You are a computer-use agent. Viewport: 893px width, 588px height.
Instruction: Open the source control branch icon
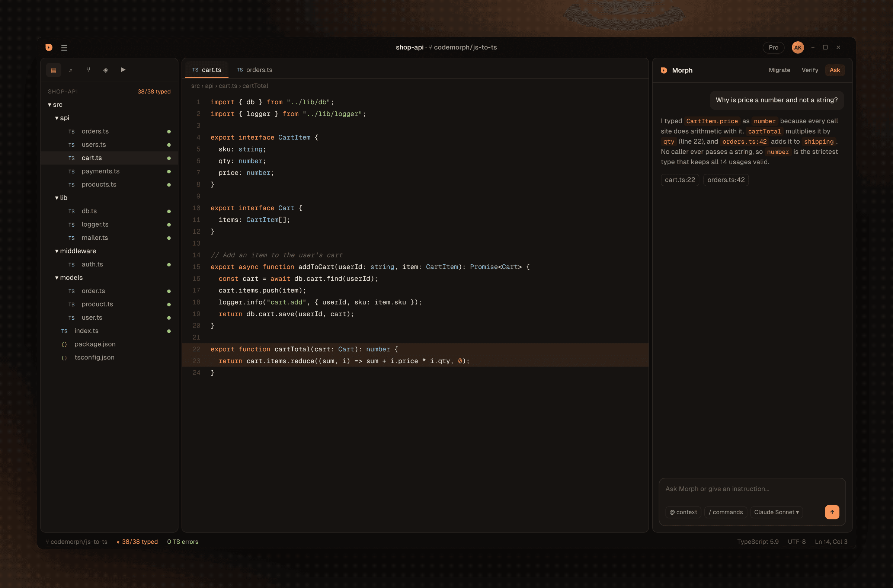88,70
